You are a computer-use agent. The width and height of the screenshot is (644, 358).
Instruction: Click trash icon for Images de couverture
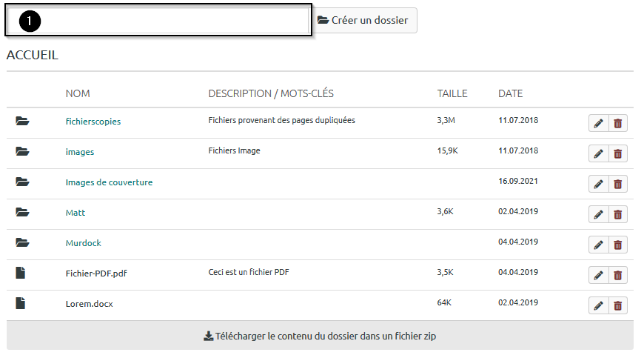(618, 184)
